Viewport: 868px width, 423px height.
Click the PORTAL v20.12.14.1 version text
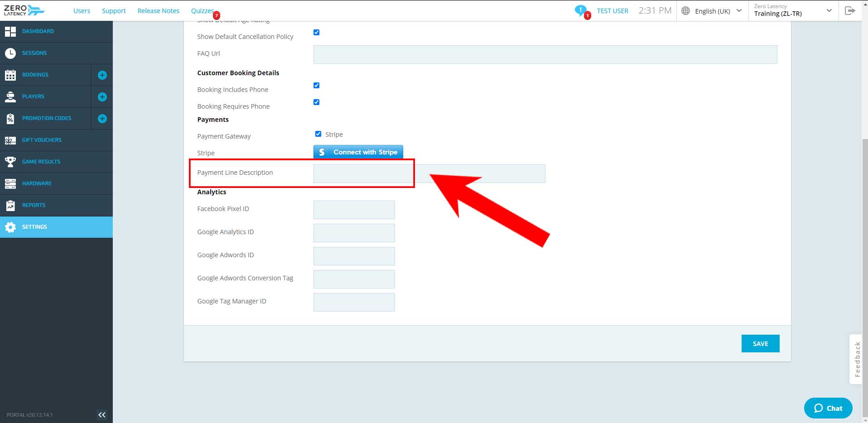pos(29,415)
